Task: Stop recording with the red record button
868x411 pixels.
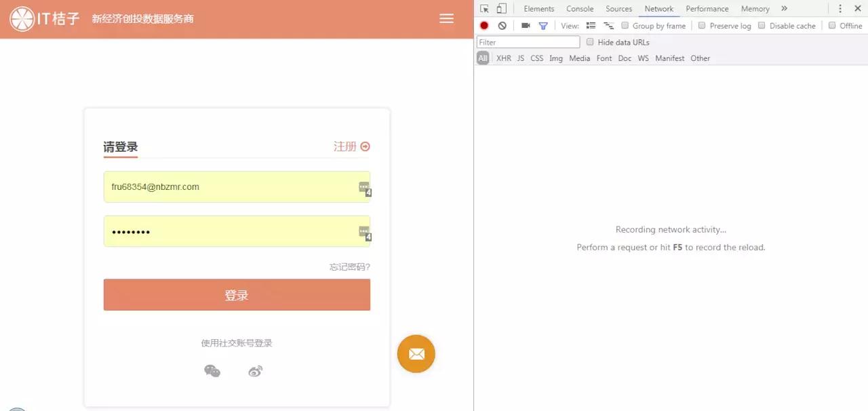Action: (484, 25)
